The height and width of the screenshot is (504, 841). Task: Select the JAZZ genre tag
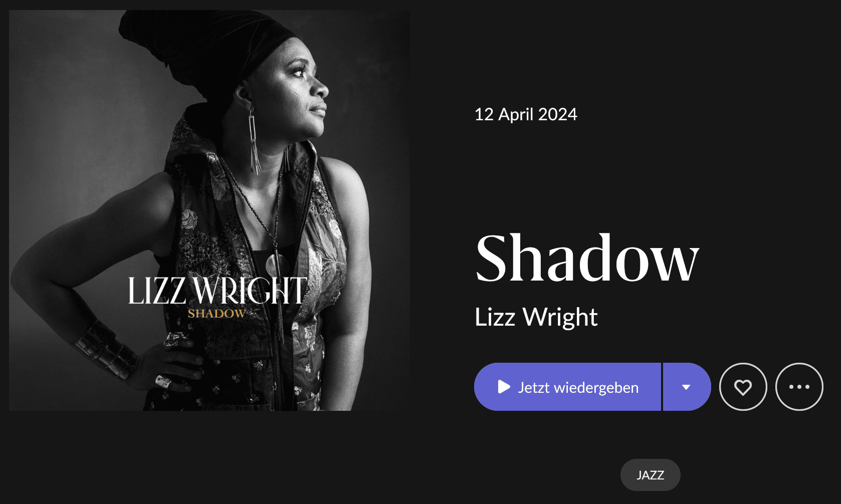point(650,475)
